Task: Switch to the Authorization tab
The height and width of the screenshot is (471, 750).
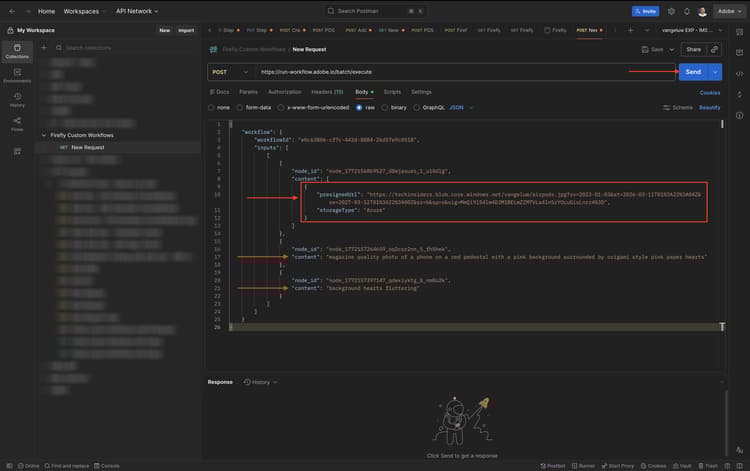Action: point(284,91)
